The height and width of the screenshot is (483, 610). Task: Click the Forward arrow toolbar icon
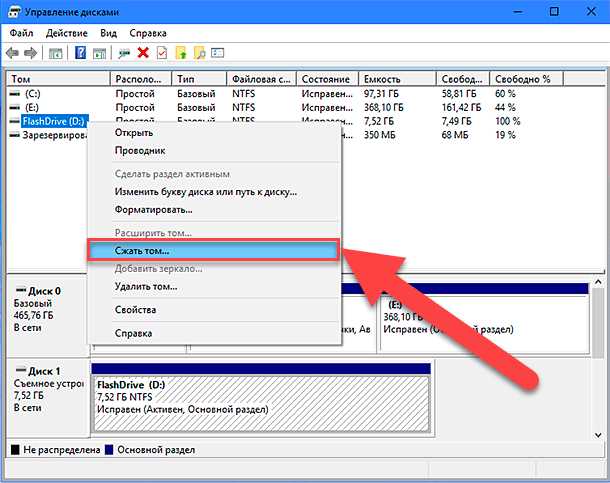pos(30,52)
